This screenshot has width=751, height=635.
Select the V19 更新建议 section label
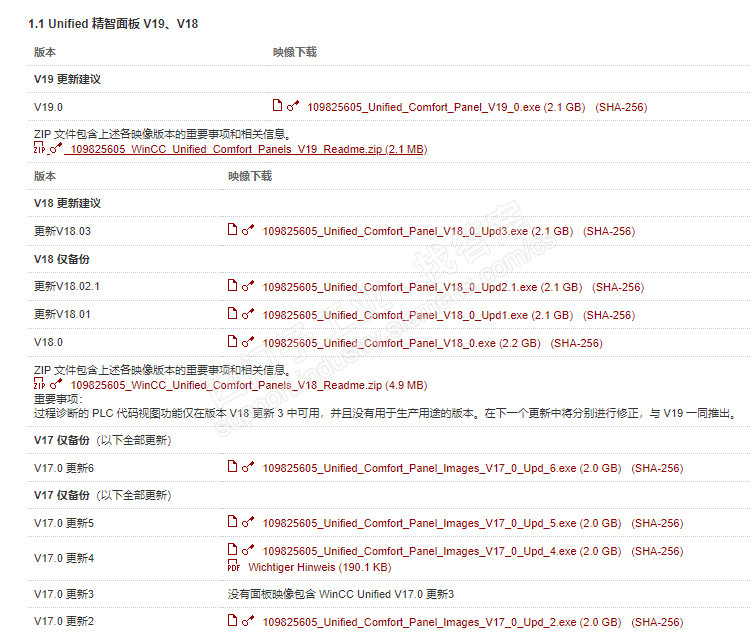pos(68,79)
